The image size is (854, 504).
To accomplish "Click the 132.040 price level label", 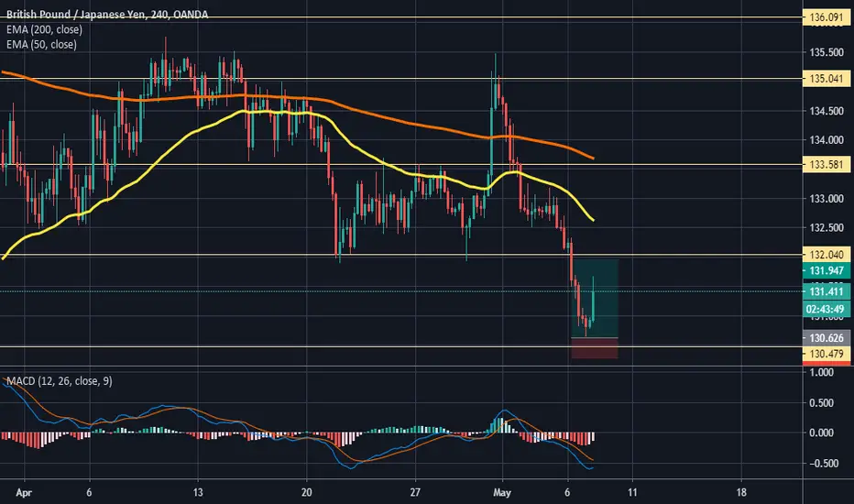I will (827, 255).
